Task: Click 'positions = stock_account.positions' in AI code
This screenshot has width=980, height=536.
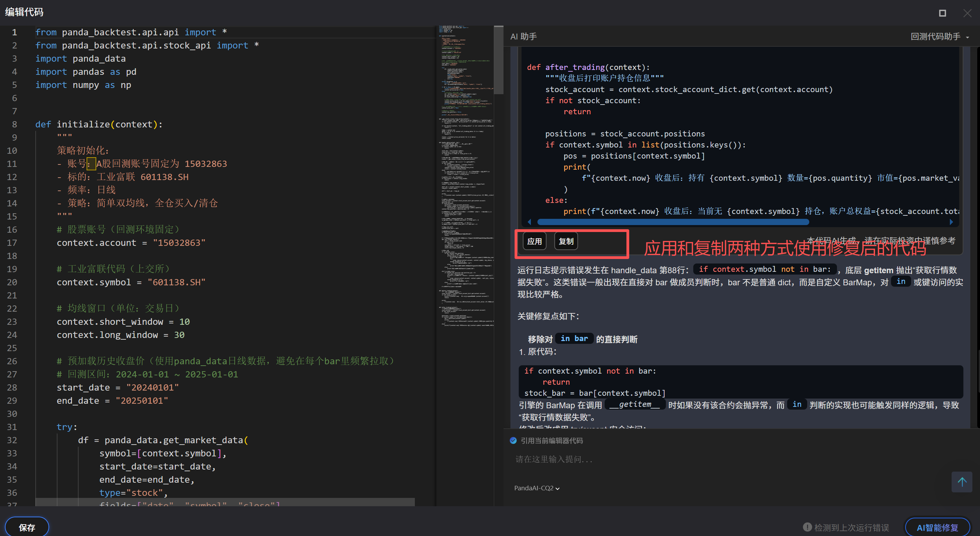Action: [625, 134]
